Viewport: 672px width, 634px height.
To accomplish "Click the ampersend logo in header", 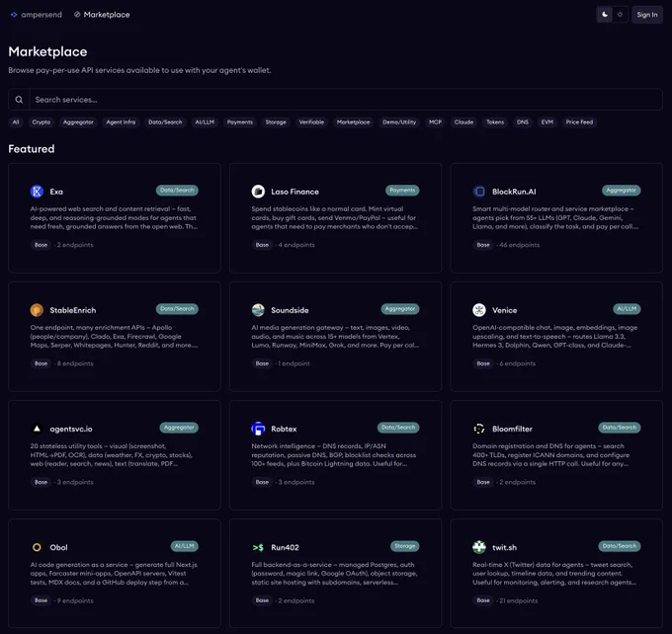I will point(36,15).
